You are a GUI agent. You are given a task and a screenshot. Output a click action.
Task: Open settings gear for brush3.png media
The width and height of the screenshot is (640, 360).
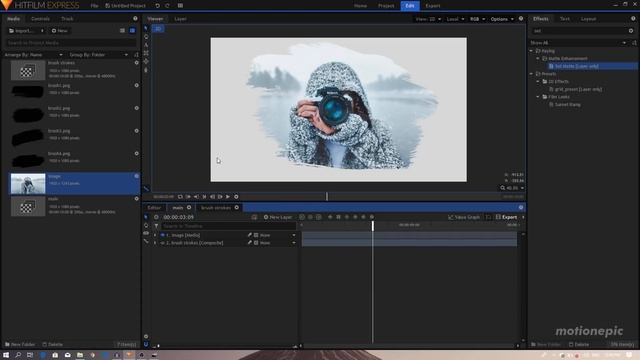[x=137, y=131]
